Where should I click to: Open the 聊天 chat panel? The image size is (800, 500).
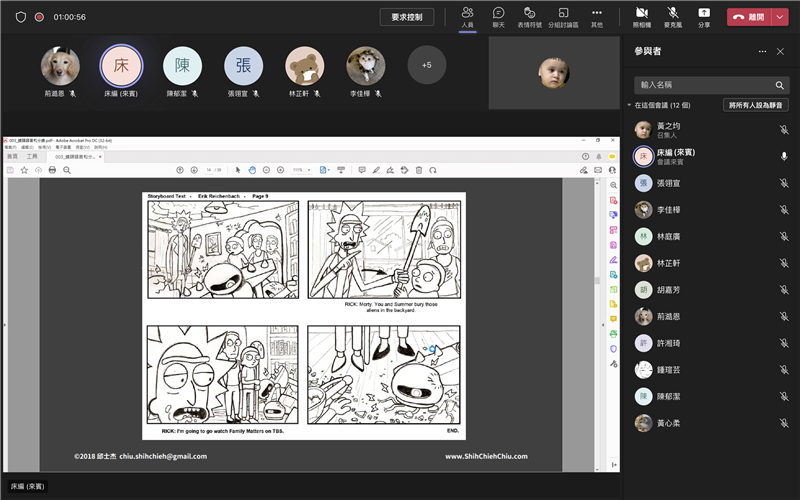(498, 16)
